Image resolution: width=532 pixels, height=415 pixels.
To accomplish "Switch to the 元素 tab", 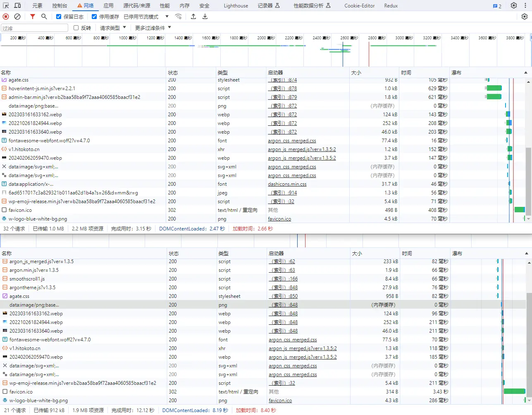I will tap(37, 6).
